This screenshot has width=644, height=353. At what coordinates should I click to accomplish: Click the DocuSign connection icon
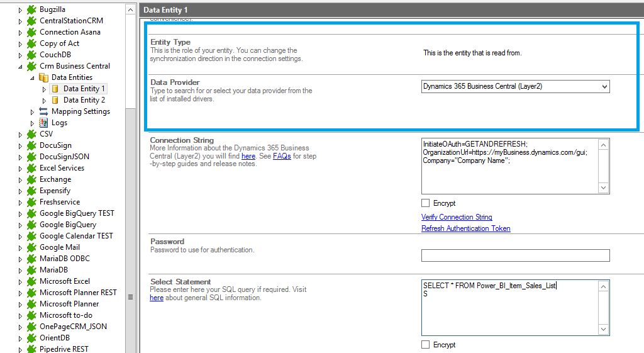[x=31, y=145]
